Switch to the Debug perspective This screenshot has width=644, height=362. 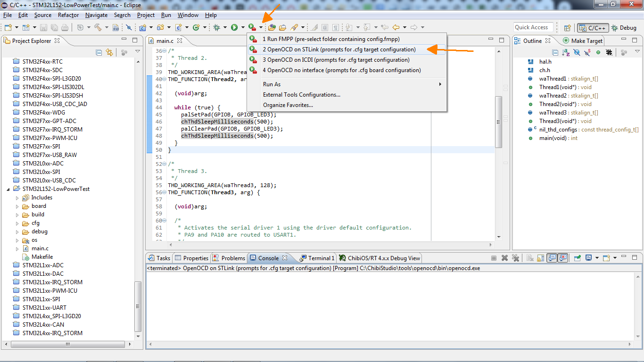(624, 28)
